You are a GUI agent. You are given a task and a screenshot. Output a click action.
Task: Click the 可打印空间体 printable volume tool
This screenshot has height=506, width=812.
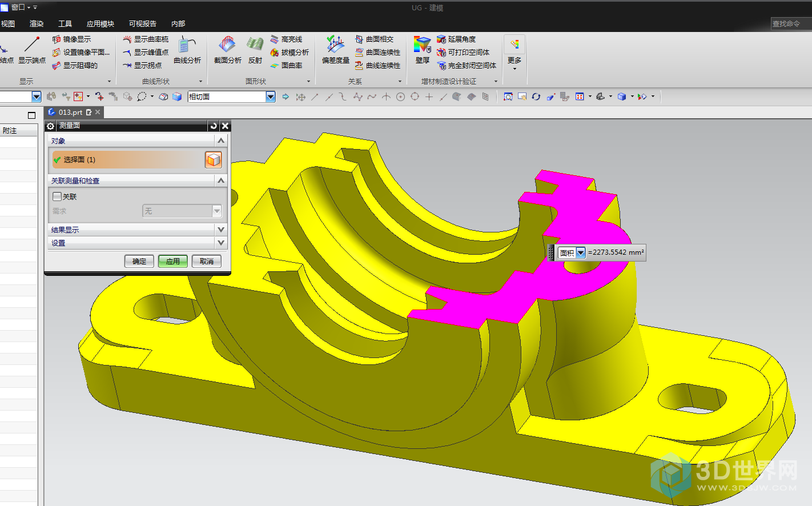pyautogui.click(x=463, y=53)
